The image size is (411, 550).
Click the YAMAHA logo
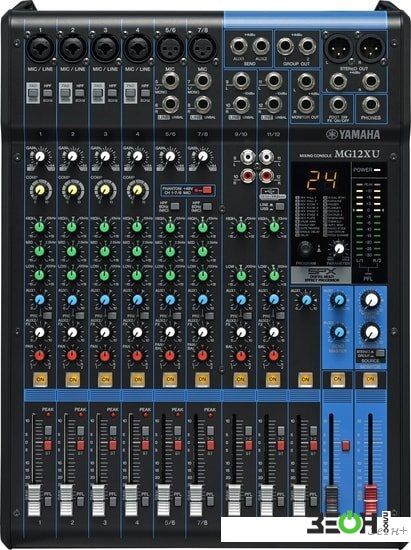[353, 134]
